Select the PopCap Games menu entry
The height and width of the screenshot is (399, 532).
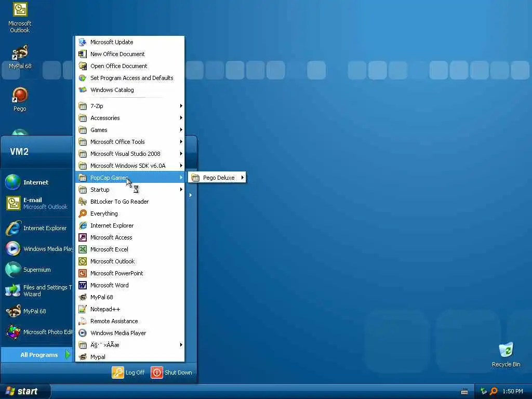(130, 178)
